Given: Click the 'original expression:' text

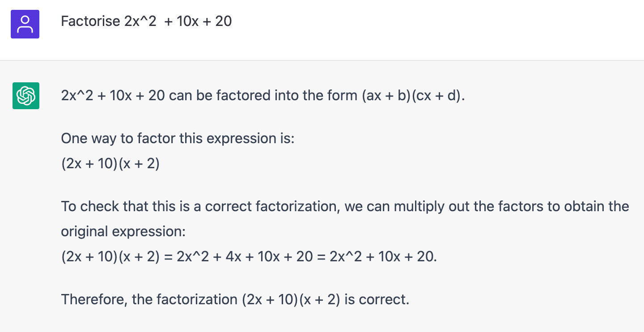Looking at the screenshot, I should pyautogui.click(x=123, y=232).
